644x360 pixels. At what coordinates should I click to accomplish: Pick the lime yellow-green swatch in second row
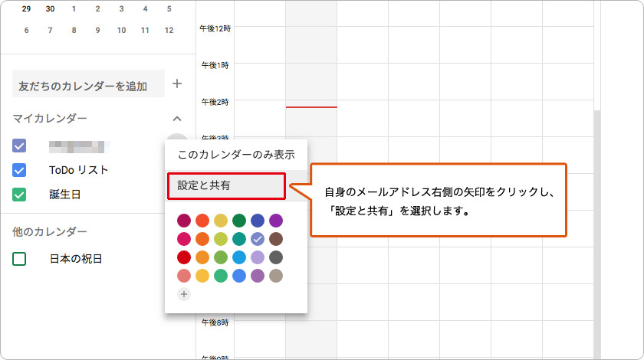pos(221,239)
